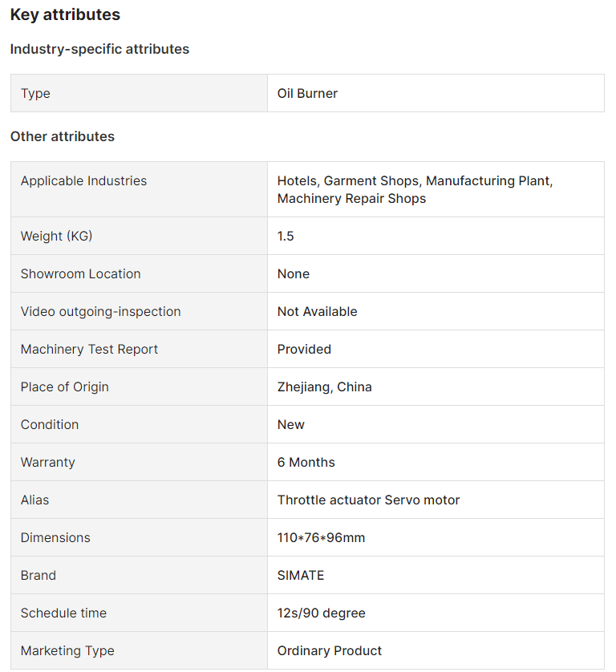The image size is (616, 672).
Task: Select Throttle actuator Servo motor alias
Action: pyautogui.click(x=369, y=500)
